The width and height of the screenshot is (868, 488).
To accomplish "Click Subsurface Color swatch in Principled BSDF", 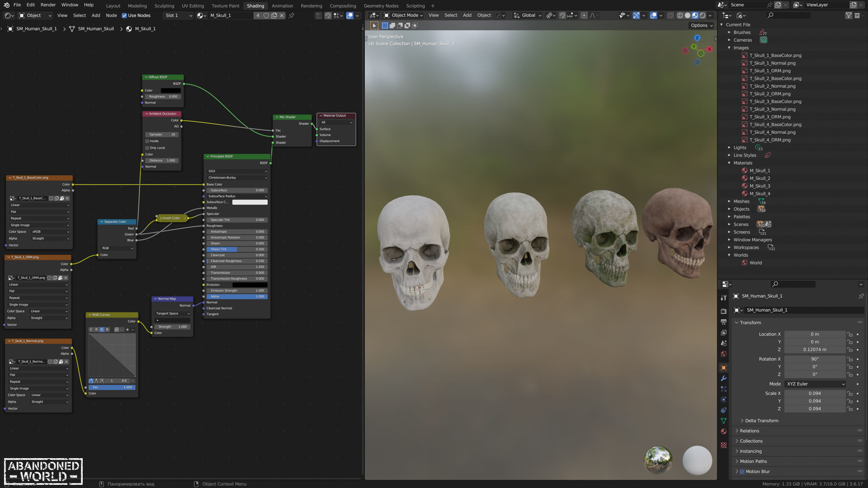I will [250, 202].
